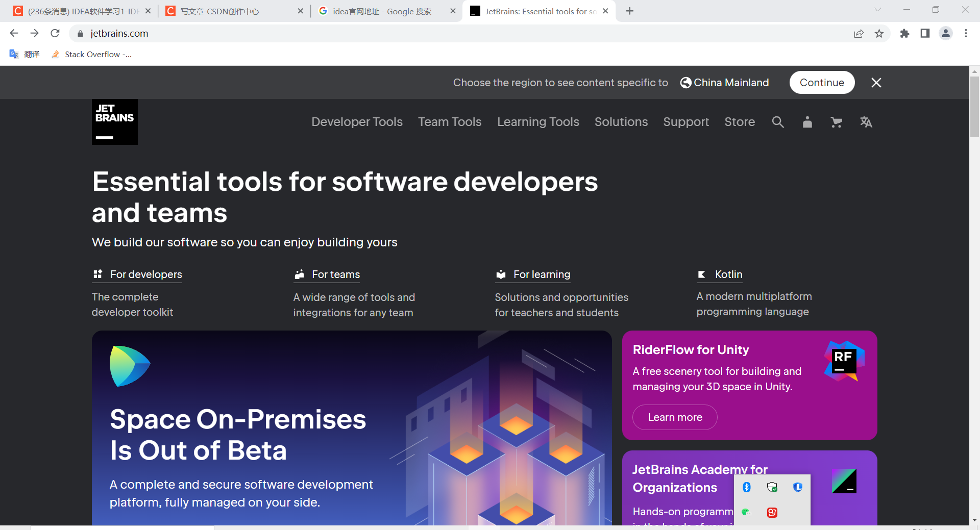Open the language selector icon
980x530 pixels.
[866, 122]
